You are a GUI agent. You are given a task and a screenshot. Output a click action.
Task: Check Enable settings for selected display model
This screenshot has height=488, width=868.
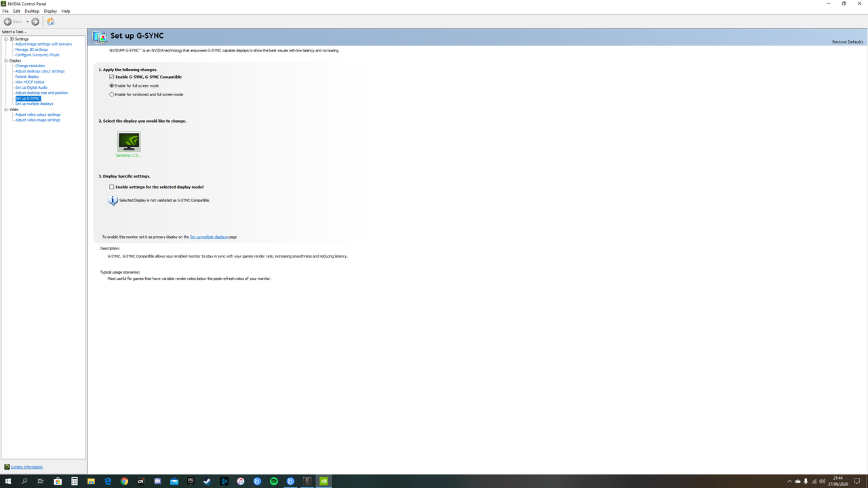[x=112, y=187]
